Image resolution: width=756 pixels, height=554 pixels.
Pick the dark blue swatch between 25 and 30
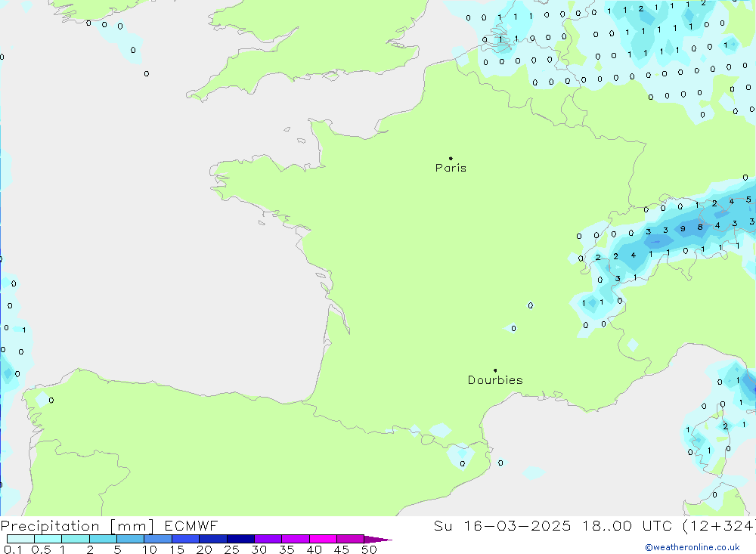pos(240,539)
